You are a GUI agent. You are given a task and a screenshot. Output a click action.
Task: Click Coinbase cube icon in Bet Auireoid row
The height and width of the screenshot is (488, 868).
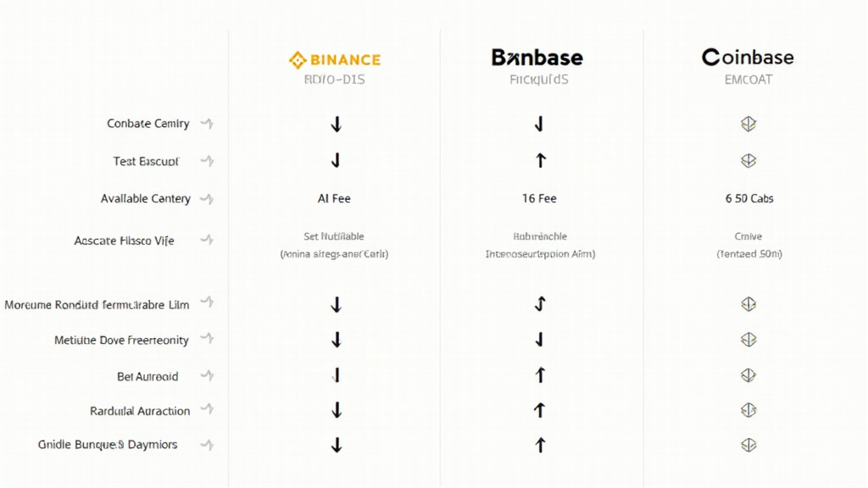pyautogui.click(x=748, y=375)
